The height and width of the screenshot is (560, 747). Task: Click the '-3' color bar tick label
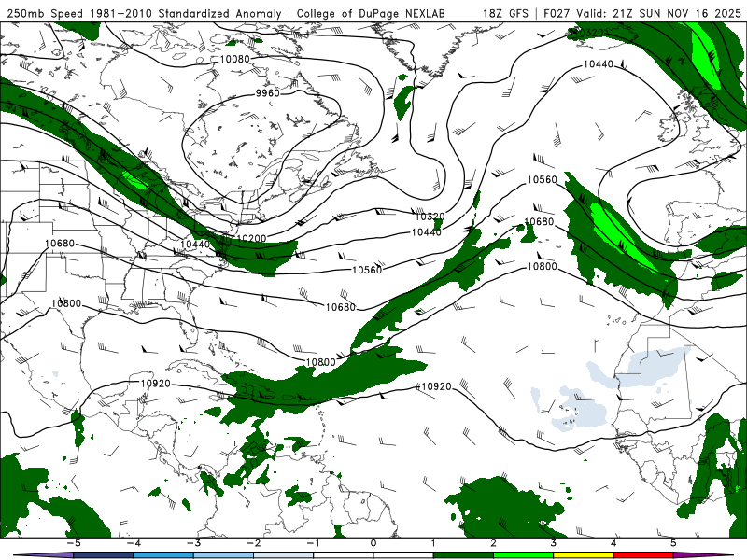click(193, 543)
